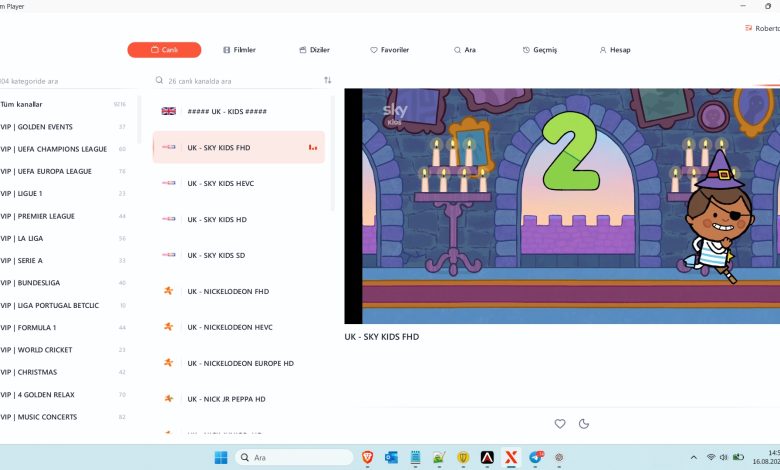Open the Diziler tab
This screenshot has height=470, width=780.
314,50
